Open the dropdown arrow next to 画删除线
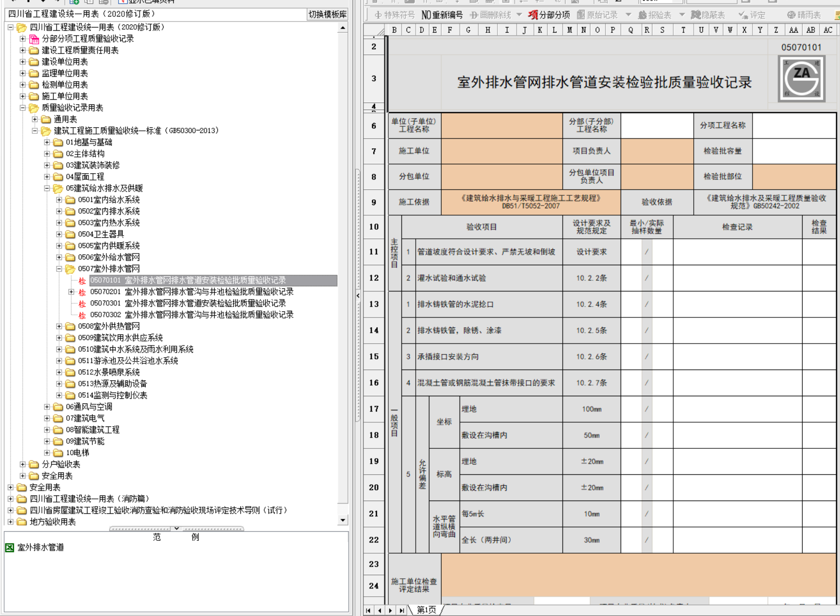 click(519, 15)
